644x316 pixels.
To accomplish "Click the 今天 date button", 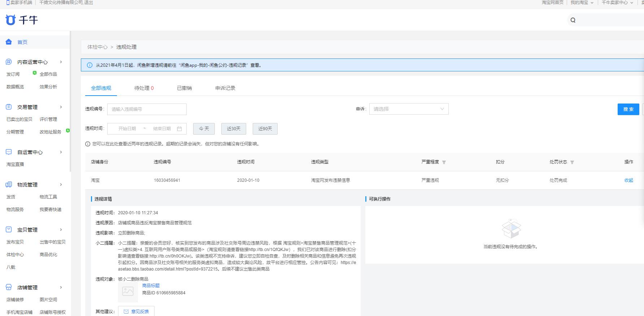I will click(x=204, y=129).
